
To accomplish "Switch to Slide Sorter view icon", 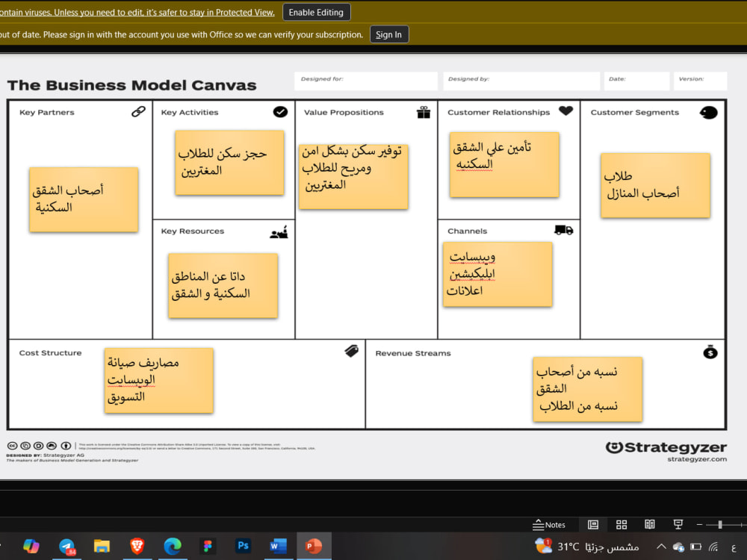I will (622, 525).
